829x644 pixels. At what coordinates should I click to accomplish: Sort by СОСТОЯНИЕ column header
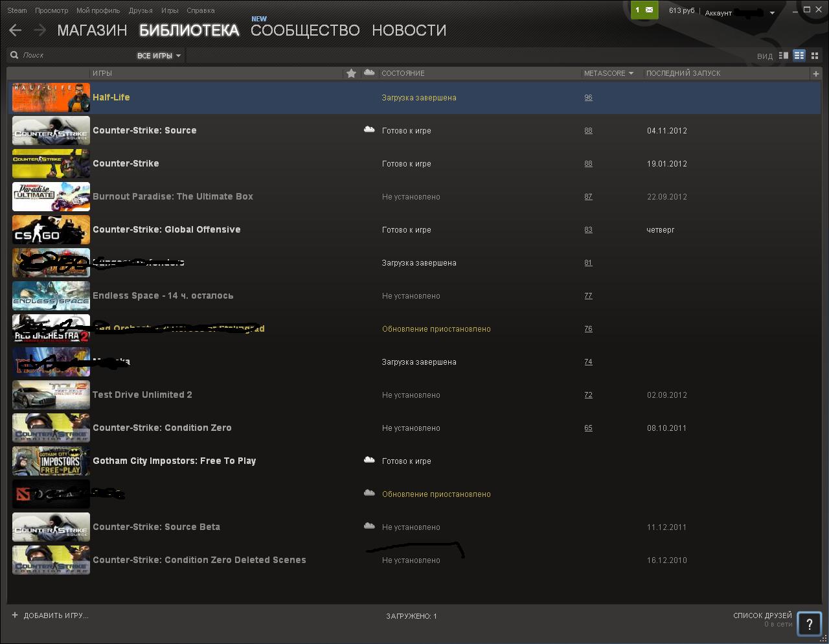coord(403,73)
